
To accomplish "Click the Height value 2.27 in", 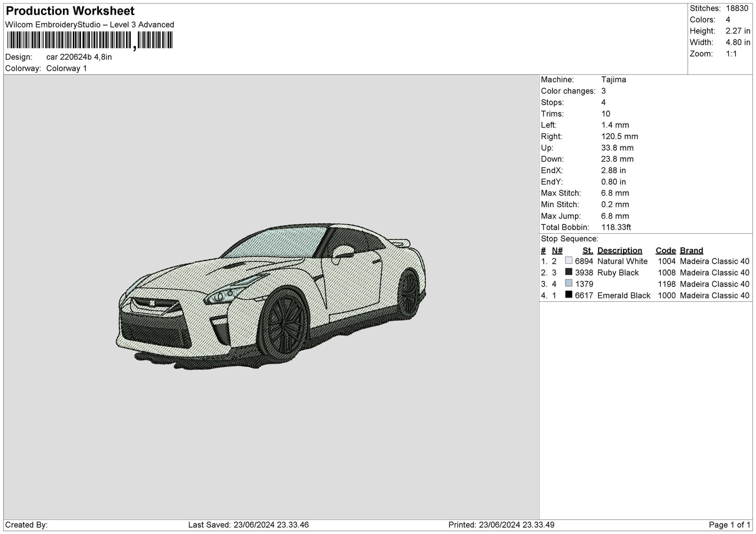I will [x=738, y=31].
